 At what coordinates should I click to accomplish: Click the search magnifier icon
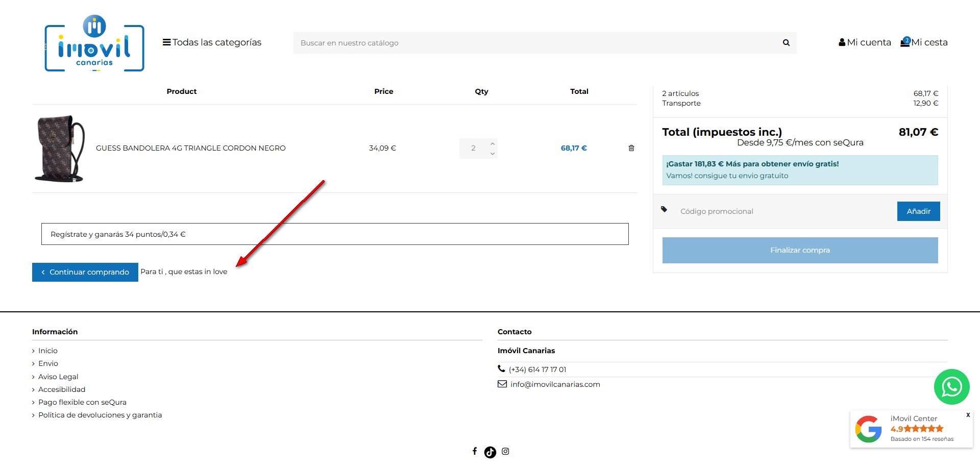tap(786, 43)
